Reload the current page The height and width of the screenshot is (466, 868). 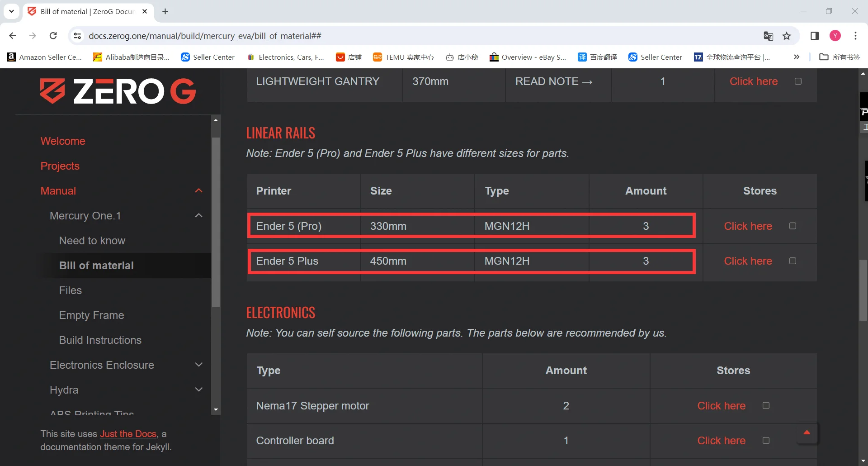point(53,36)
